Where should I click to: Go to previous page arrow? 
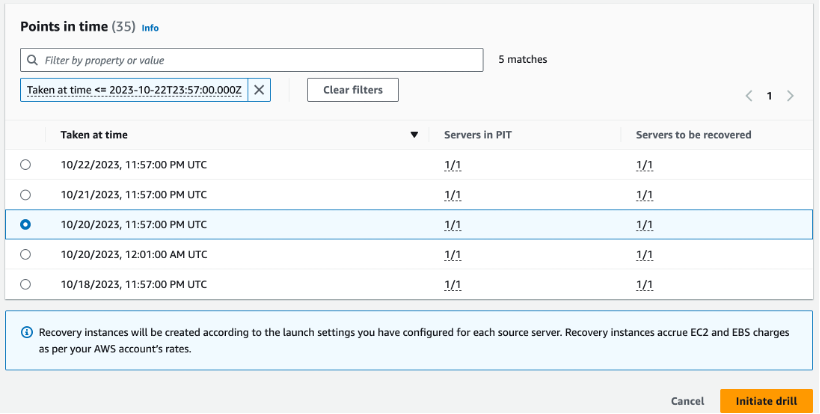point(749,96)
